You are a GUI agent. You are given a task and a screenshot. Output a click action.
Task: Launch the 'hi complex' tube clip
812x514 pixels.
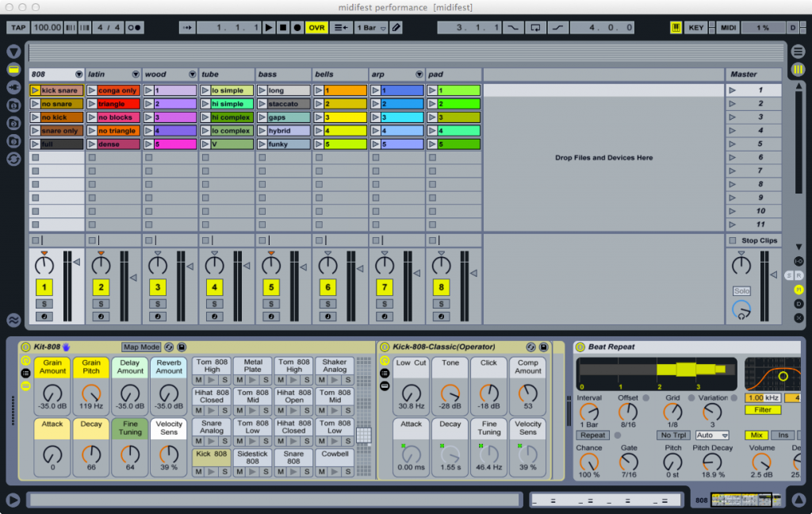click(205, 117)
